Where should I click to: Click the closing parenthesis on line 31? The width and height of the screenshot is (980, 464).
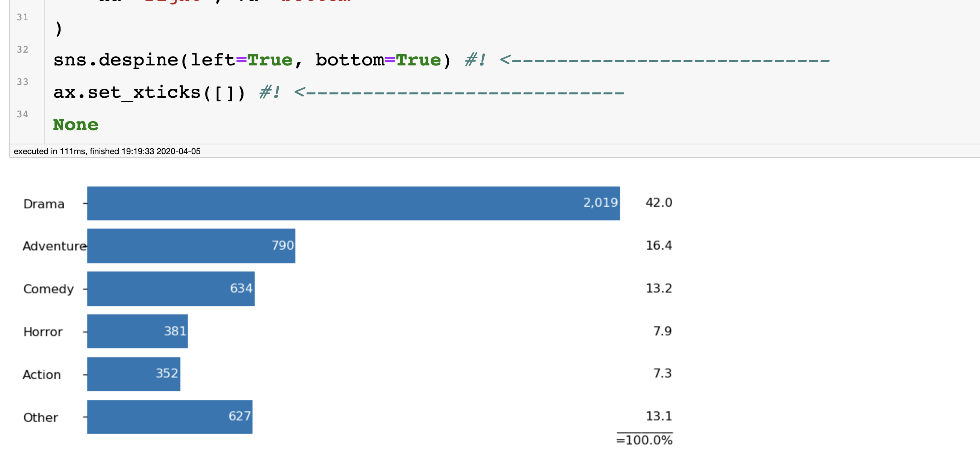(58, 29)
